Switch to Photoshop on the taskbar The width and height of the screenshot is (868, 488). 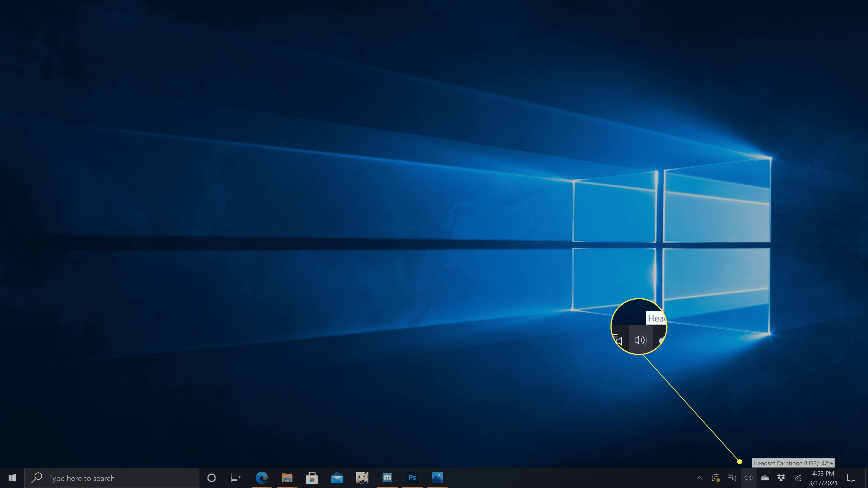click(x=413, y=478)
